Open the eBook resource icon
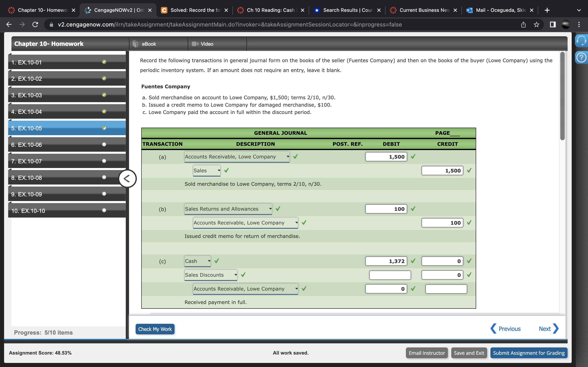The image size is (588, 367). click(135, 44)
